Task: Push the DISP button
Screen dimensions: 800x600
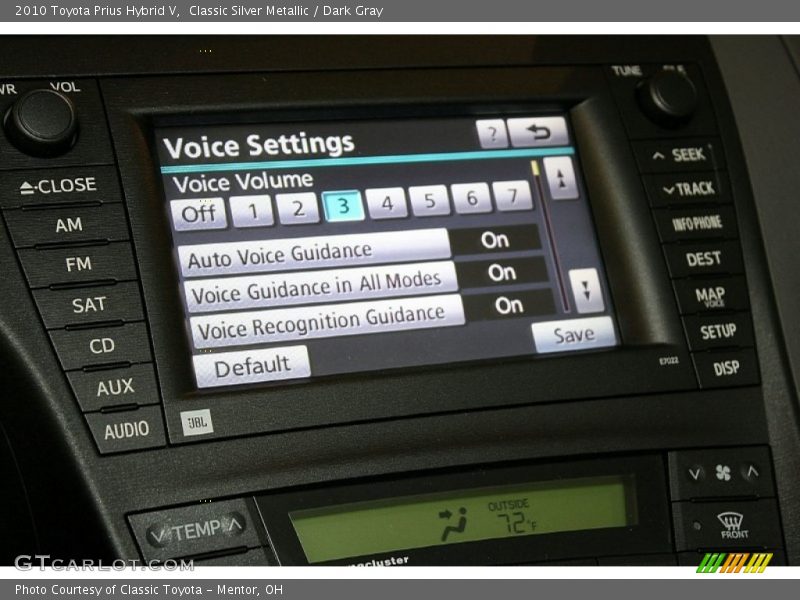Action: (x=726, y=368)
